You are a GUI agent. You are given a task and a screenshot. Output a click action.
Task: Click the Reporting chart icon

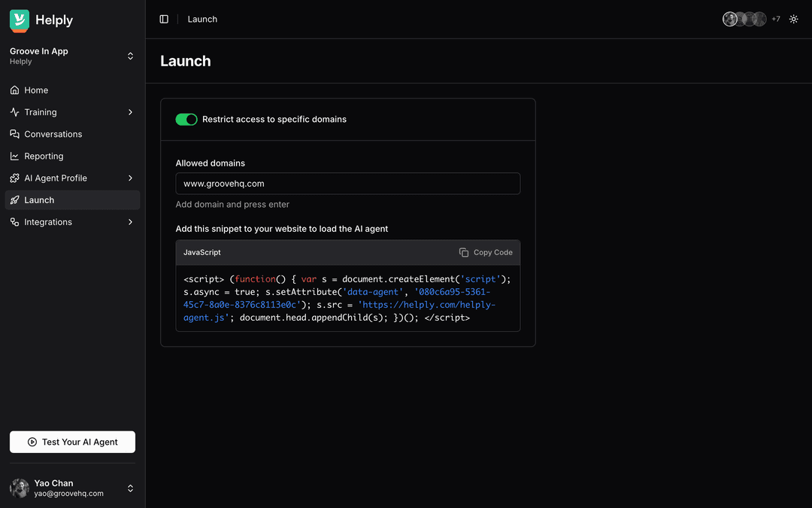coord(14,156)
